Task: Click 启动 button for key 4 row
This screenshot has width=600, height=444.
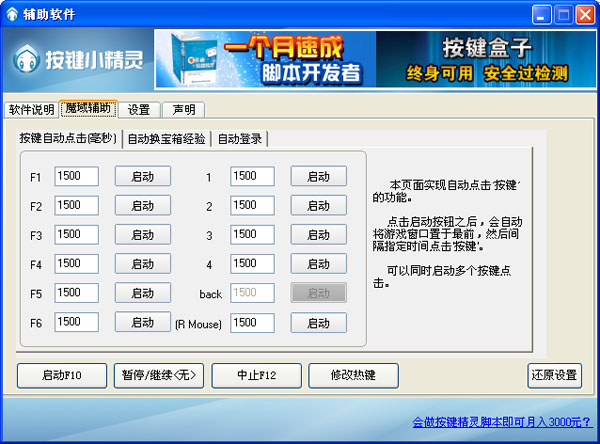Action: click(319, 263)
